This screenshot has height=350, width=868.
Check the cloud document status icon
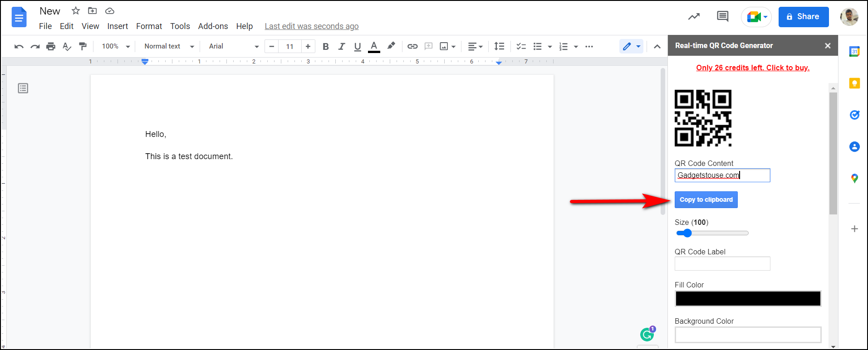109,11
